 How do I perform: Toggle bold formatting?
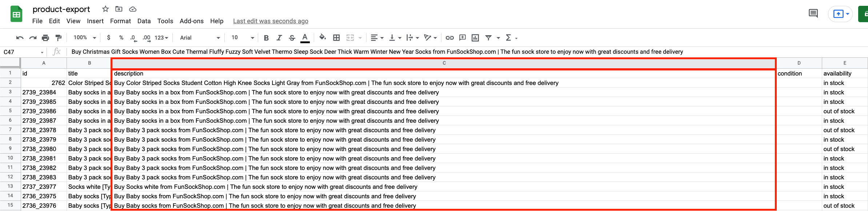pos(266,38)
